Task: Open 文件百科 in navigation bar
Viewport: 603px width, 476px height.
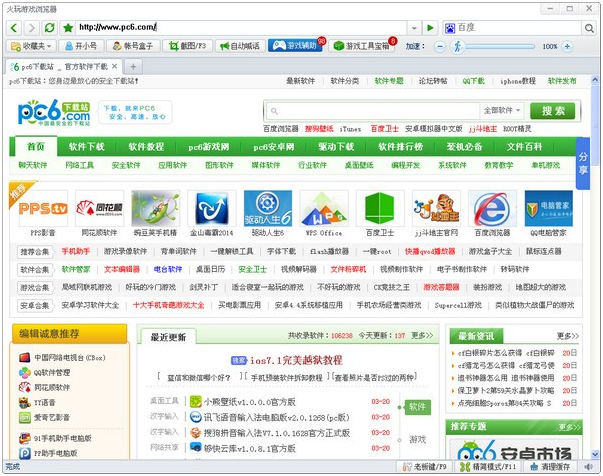Action: pos(524,146)
